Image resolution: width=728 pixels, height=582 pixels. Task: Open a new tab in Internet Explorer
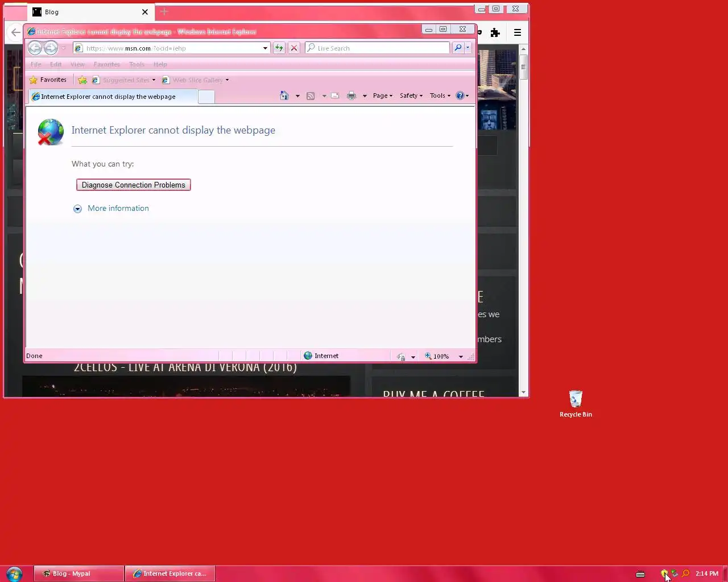click(206, 97)
